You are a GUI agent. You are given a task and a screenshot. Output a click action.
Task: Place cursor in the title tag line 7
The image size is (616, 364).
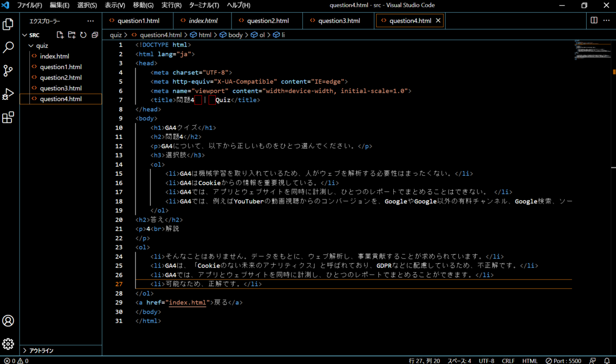point(205,100)
